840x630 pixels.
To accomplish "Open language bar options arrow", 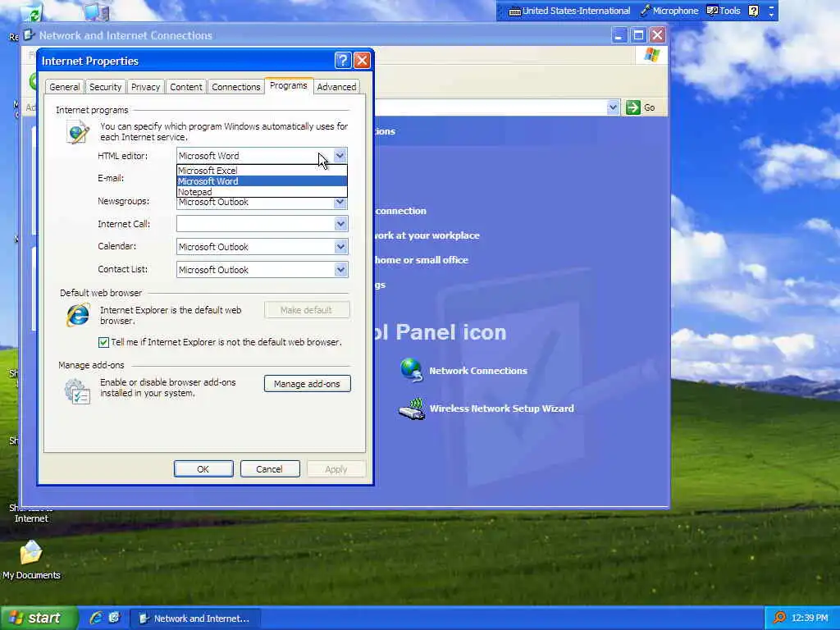I will (771, 15).
